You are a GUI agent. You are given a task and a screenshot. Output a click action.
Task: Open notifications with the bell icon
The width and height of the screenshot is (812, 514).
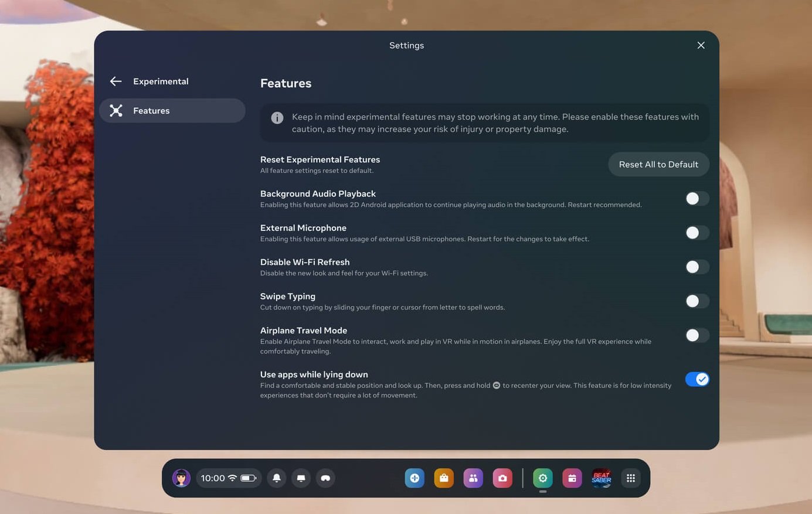click(277, 478)
